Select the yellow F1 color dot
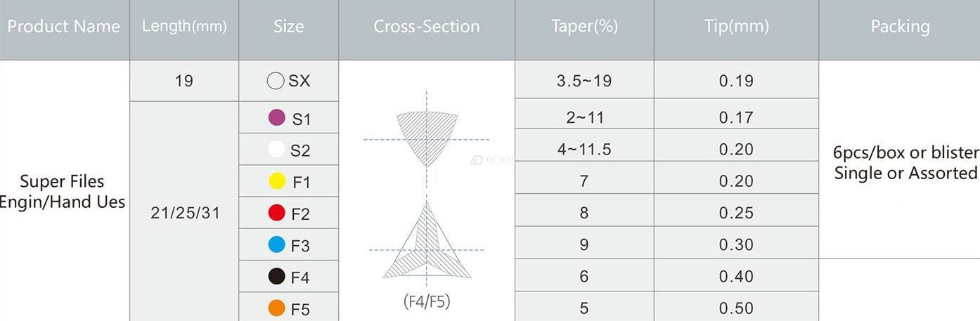Screen dimensions: 980x321 pyautogui.click(x=277, y=181)
